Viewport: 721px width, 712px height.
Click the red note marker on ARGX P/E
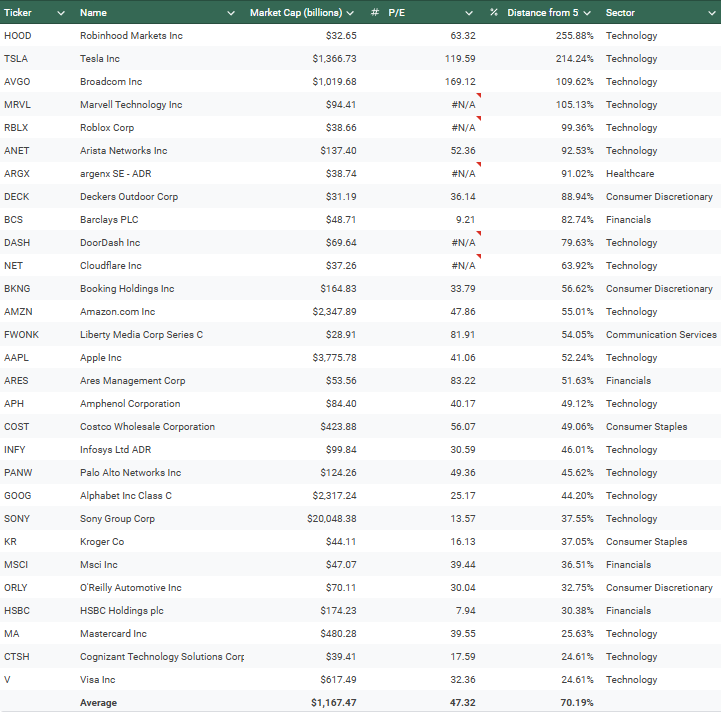[x=479, y=164]
